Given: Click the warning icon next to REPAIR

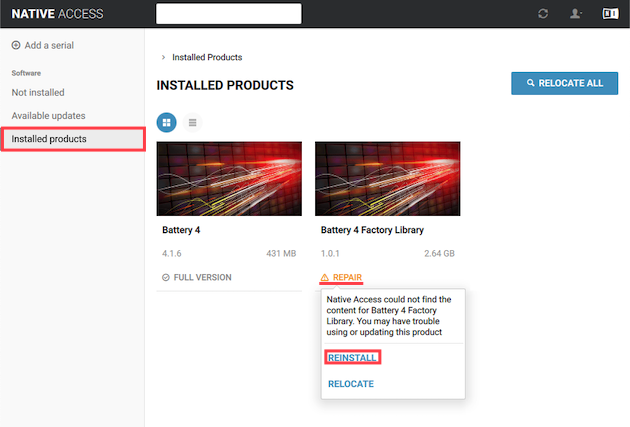Looking at the screenshot, I should pyautogui.click(x=325, y=278).
